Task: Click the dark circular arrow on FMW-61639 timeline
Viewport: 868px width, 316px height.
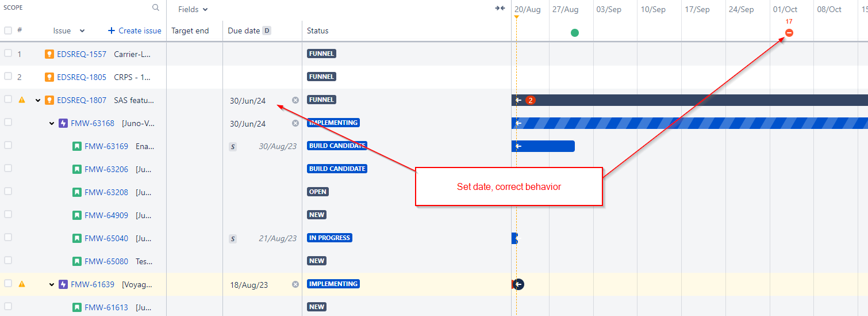Action: [x=519, y=284]
